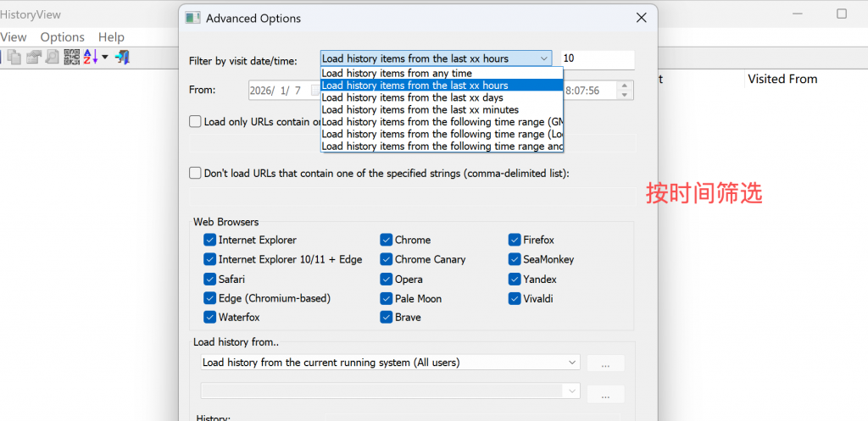This screenshot has width=868, height=421.
Task: Click the Exit door toolbar icon
Action: [123, 58]
